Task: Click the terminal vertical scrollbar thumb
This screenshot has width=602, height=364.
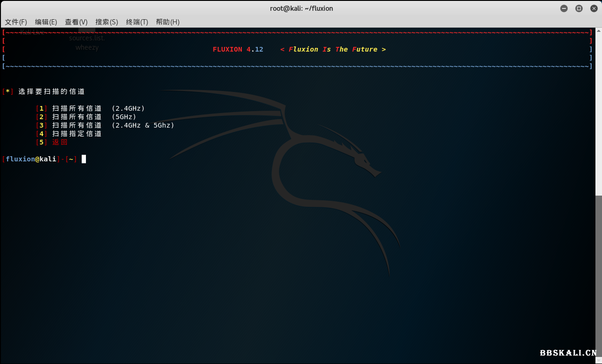Action: [x=599, y=277]
